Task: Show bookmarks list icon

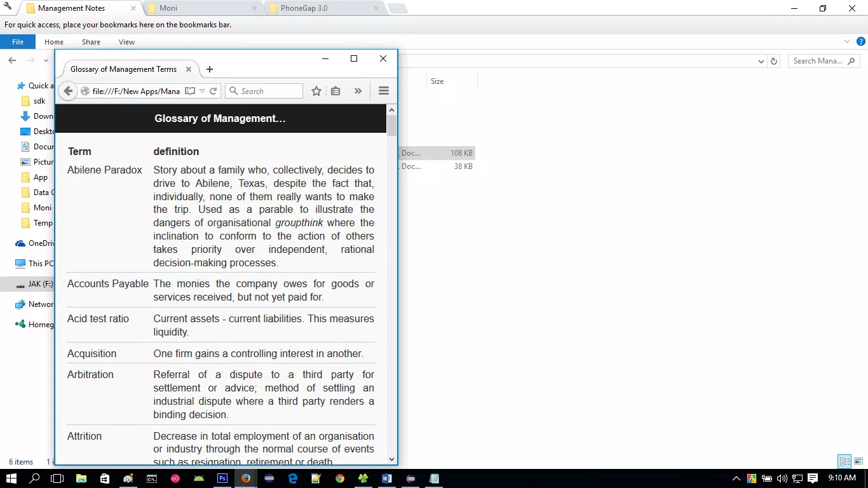Action: [x=336, y=91]
